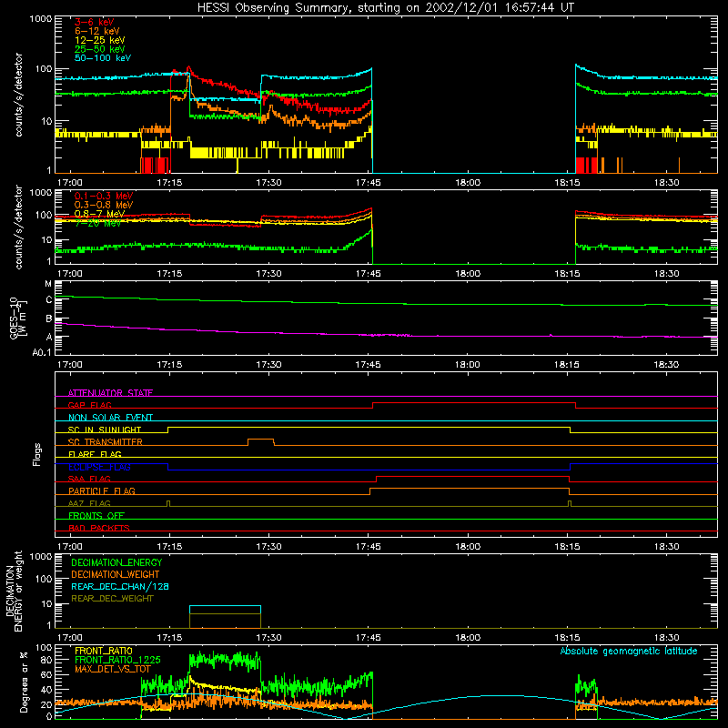The image size is (728, 728).
Task: Click the MAX_DET_VS_TOT legend label
Action: point(113,669)
